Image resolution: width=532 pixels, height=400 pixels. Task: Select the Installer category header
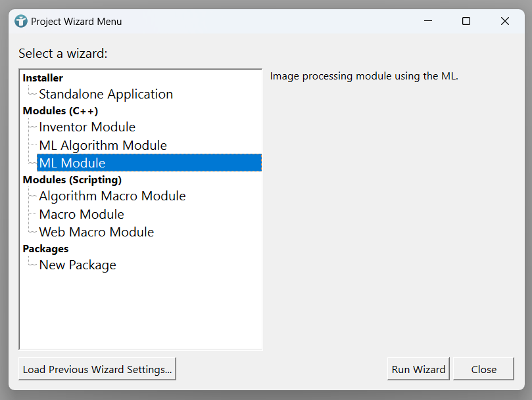click(43, 78)
